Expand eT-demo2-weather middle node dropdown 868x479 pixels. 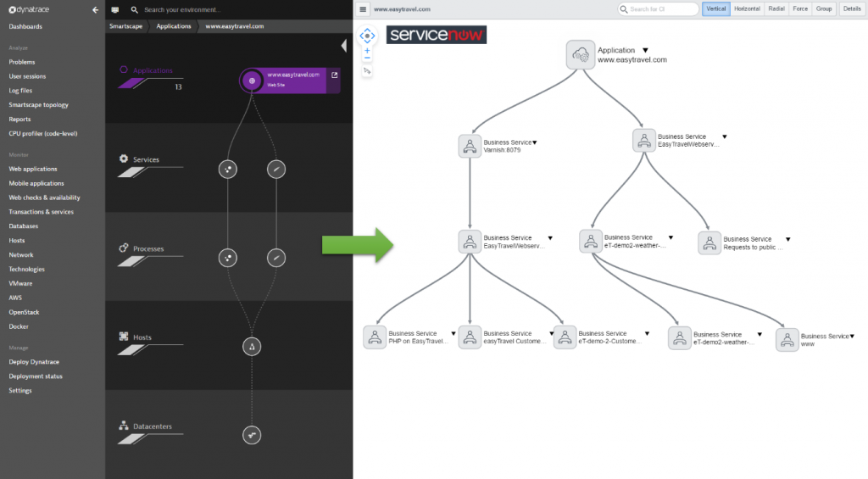point(670,237)
